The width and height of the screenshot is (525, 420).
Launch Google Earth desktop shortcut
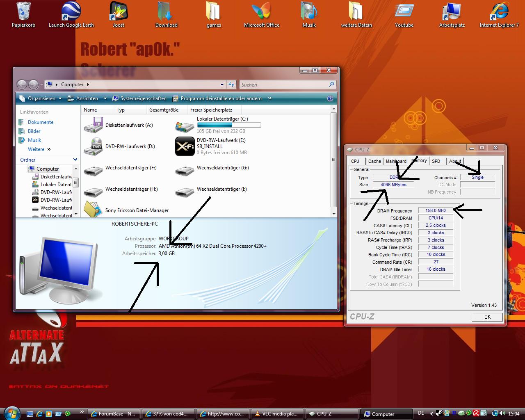[71, 14]
